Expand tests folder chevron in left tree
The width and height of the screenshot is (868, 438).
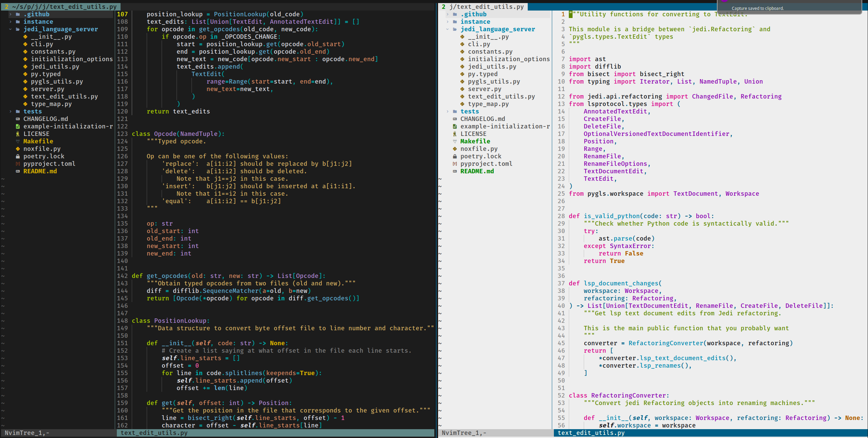[11, 111]
